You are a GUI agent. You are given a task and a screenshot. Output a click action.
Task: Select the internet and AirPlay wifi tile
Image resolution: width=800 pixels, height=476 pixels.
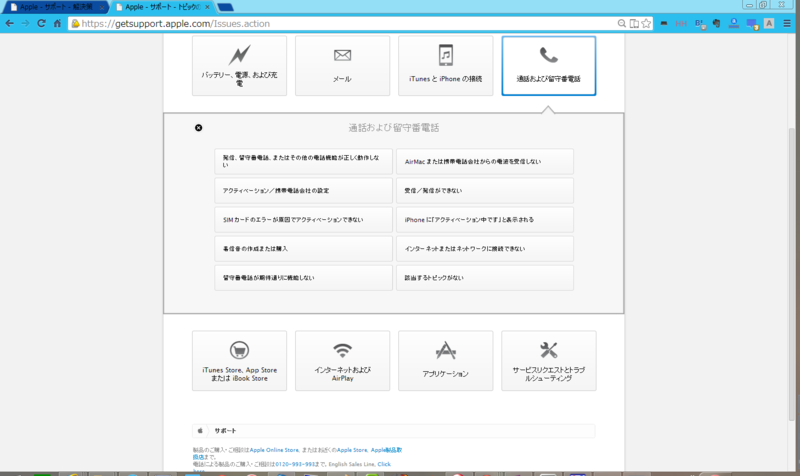pos(342,361)
